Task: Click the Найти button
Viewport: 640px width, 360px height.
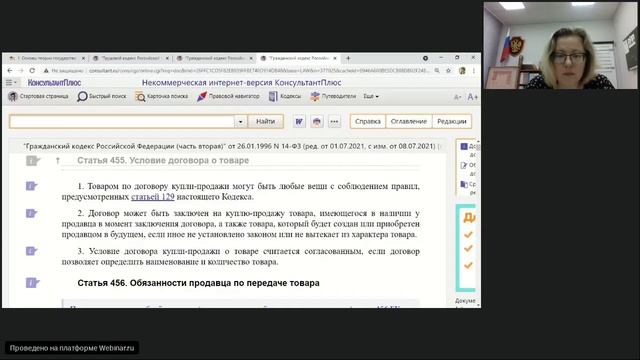Action: (265, 121)
